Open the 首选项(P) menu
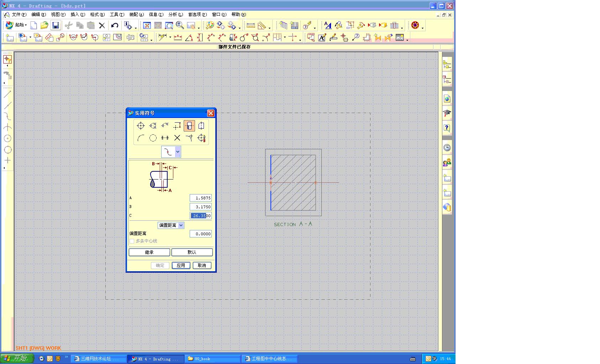This screenshot has height=364, width=600. [197, 15]
